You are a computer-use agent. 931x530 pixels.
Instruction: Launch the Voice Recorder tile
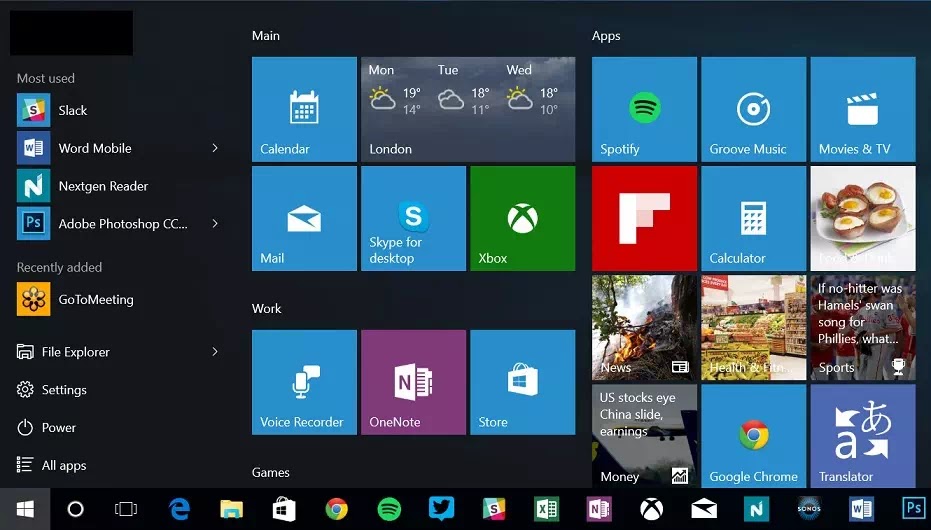[x=304, y=382]
